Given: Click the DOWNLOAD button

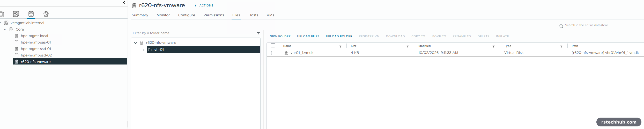Looking at the screenshot, I should pyautogui.click(x=395, y=36).
